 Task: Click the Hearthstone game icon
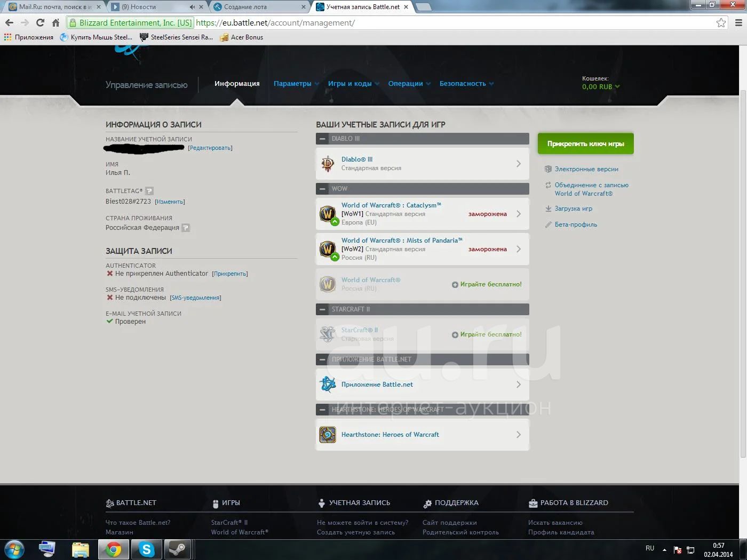(328, 435)
